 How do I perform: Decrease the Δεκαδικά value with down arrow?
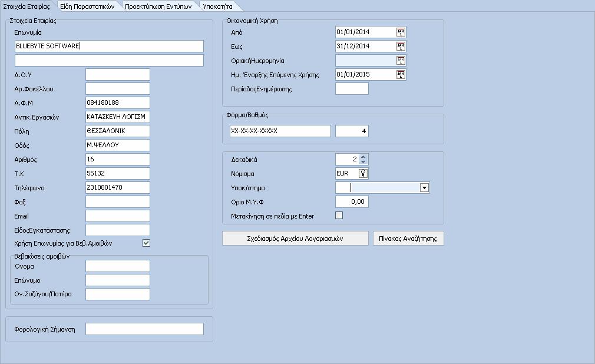pos(363,162)
